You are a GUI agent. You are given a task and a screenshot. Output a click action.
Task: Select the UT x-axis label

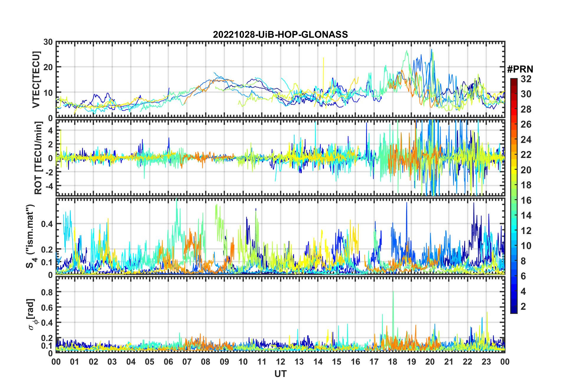pyautogui.click(x=280, y=374)
